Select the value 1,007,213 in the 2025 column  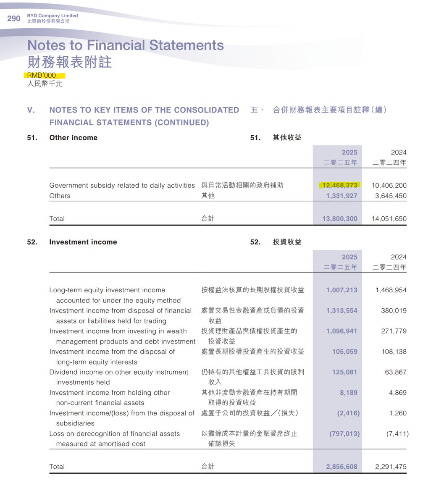[x=344, y=290]
